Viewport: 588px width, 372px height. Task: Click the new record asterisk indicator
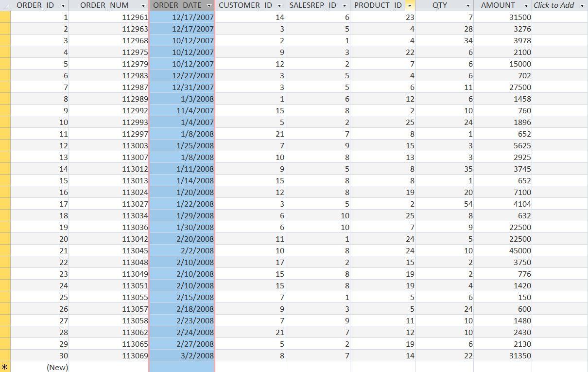pos(4,367)
